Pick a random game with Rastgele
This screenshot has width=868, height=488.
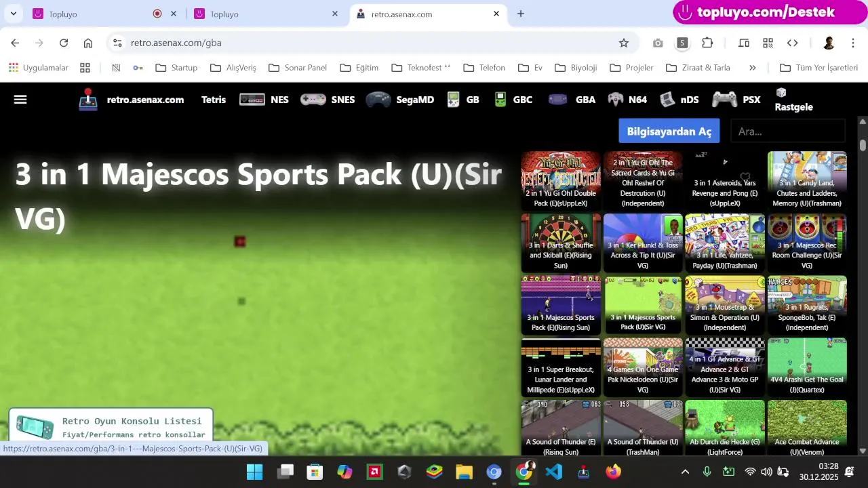[x=793, y=100]
